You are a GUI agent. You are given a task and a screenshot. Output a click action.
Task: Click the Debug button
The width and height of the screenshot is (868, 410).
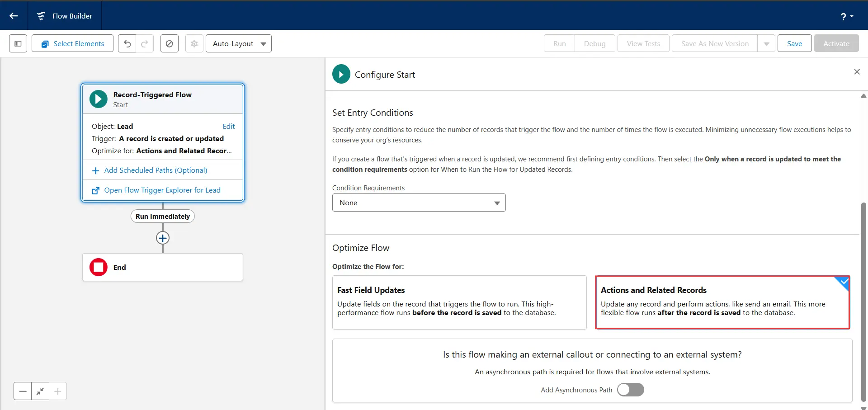click(594, 43)
